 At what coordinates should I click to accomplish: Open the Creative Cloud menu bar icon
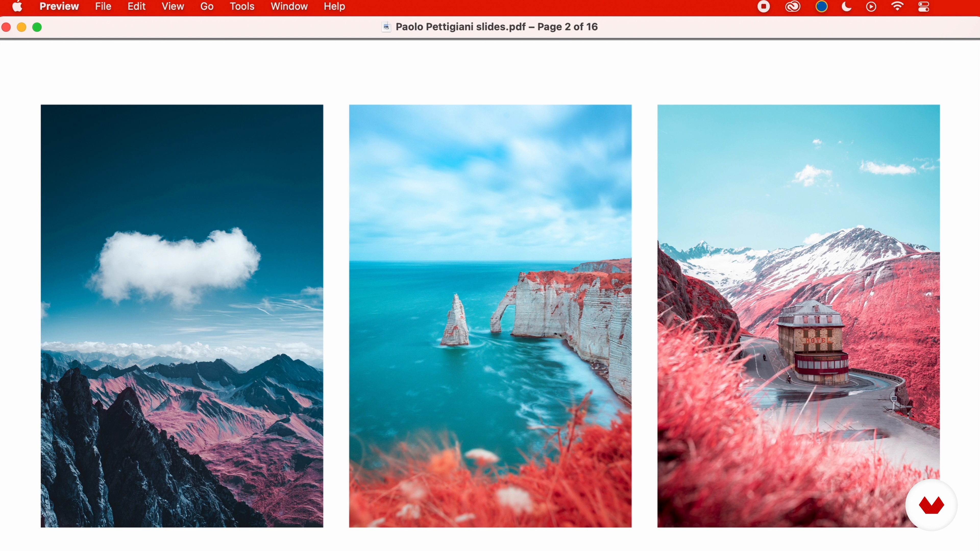pyautogui.click(x=793, y=6)
